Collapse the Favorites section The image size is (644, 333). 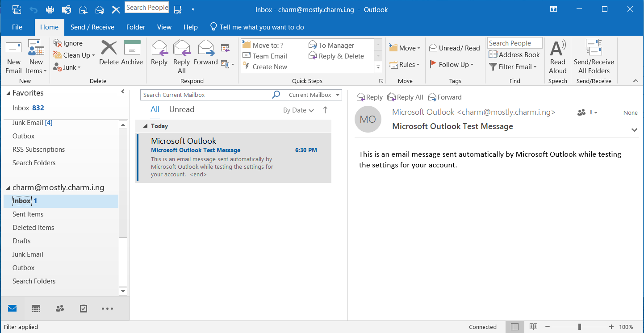8,93
